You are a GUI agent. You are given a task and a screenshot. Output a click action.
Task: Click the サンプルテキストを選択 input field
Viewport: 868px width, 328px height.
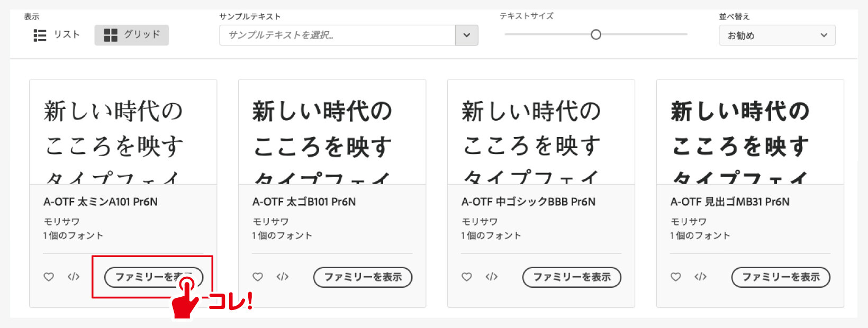337,35
